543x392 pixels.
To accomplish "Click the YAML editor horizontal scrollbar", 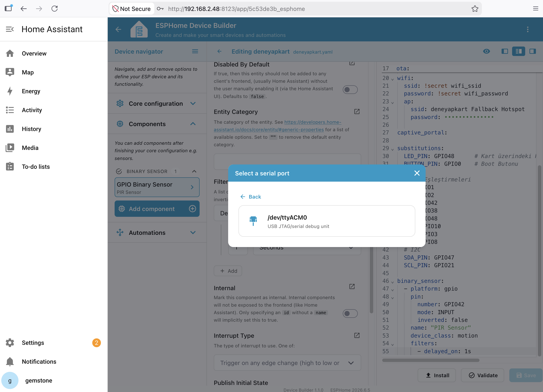I will (431, 360).
